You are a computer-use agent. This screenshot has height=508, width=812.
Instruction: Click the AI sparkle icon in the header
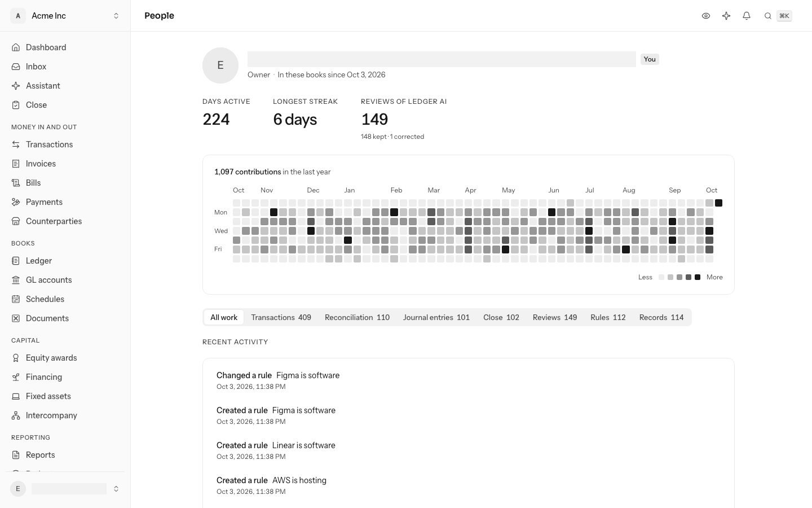coord(726,16)
